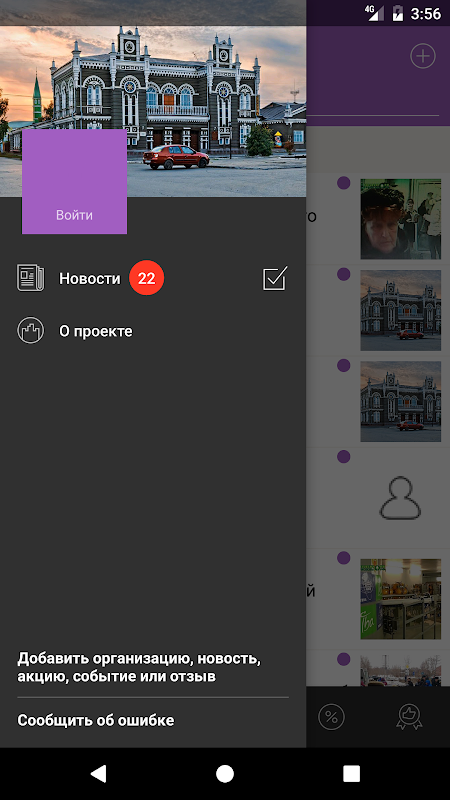Open the placeholder user avatar item

(401, 498)
